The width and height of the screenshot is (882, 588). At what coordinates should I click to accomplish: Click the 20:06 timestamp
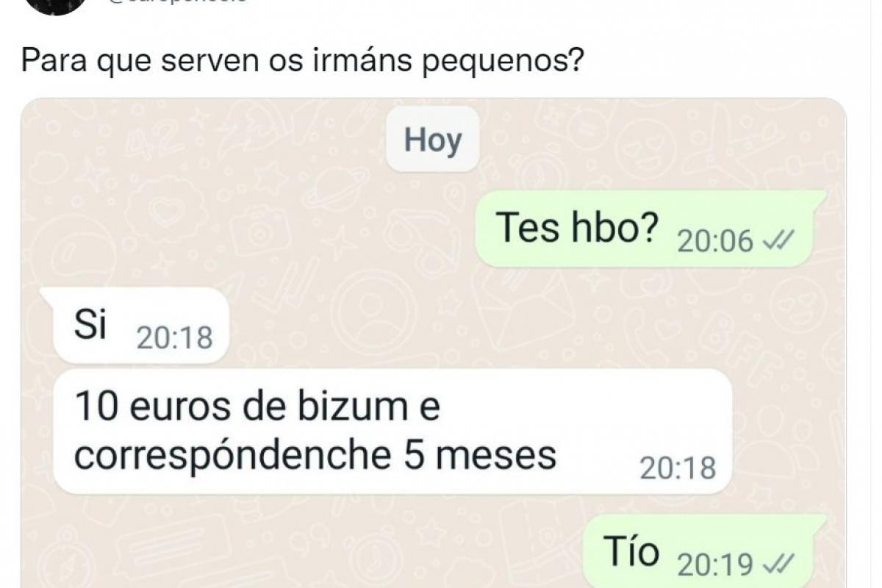(x=715, y=241)
